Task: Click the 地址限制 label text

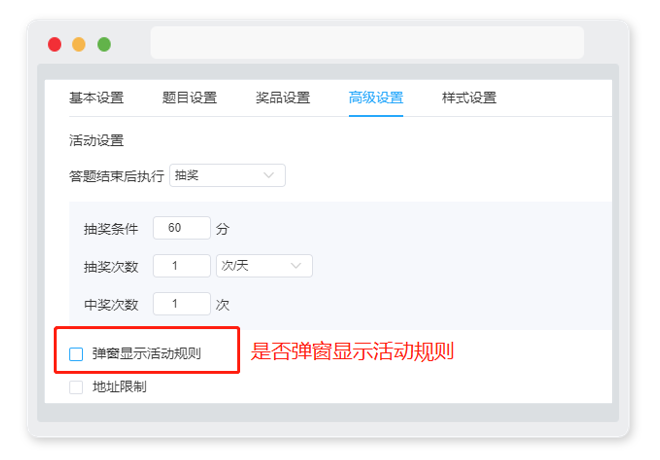Action: [120, 387]
